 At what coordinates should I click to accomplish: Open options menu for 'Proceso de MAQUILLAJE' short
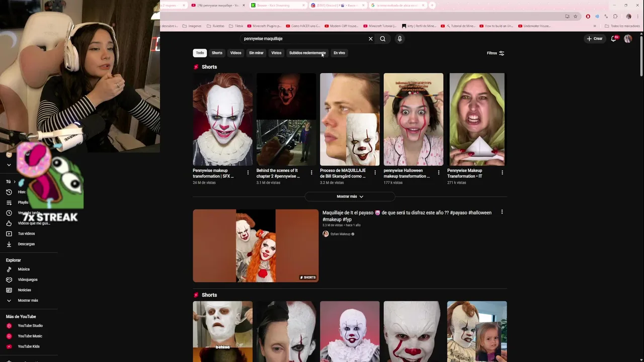[375, 172]
